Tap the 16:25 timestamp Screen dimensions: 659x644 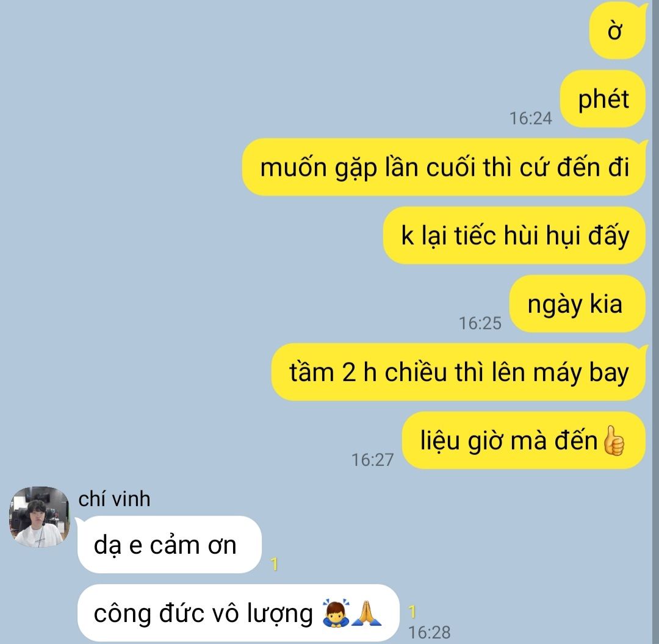pyautogui.click(x=480, y=323)
